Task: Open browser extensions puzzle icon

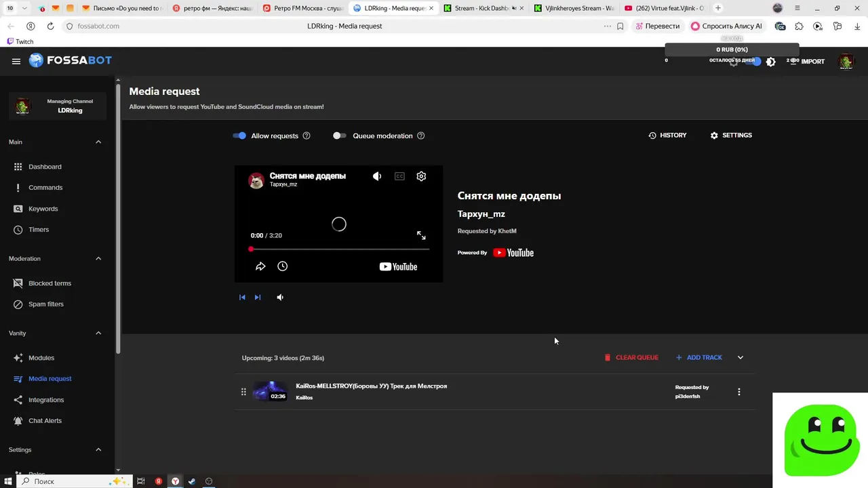Action: point(800,26)
